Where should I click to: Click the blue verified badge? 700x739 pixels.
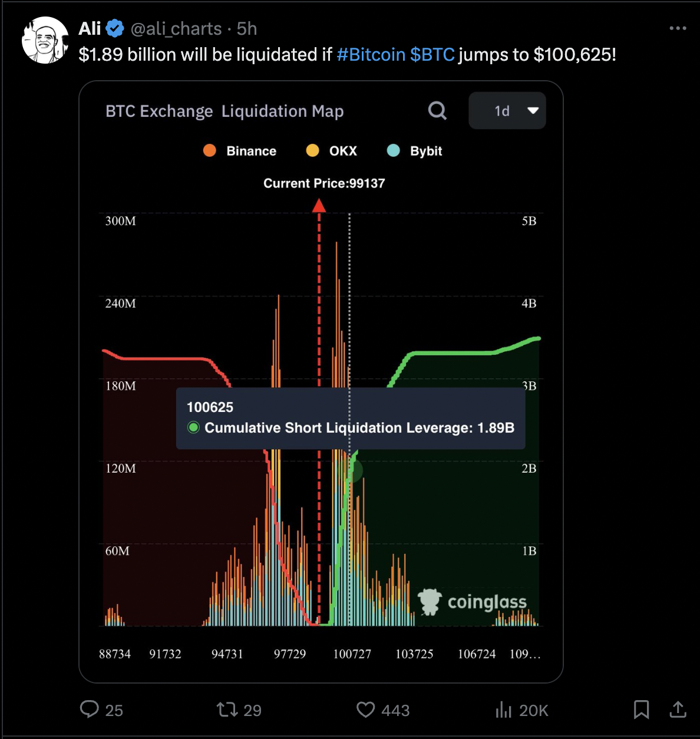click(x=115, y=28)
